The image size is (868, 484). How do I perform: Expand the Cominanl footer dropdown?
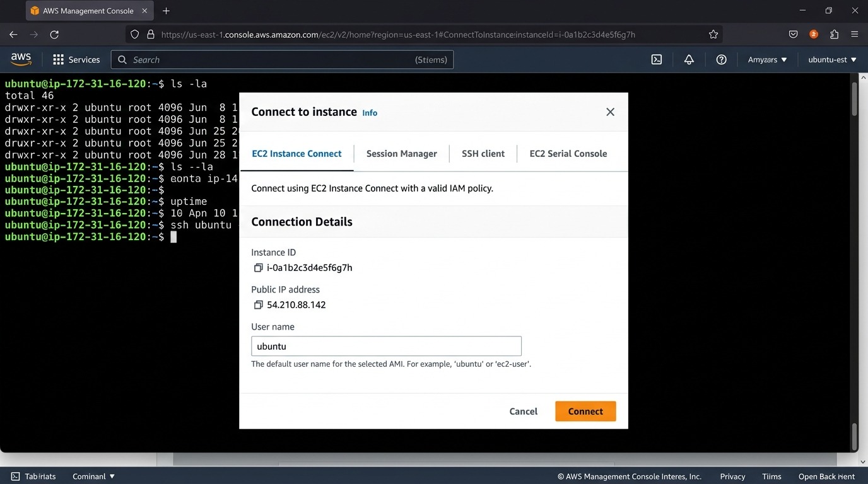94,476
